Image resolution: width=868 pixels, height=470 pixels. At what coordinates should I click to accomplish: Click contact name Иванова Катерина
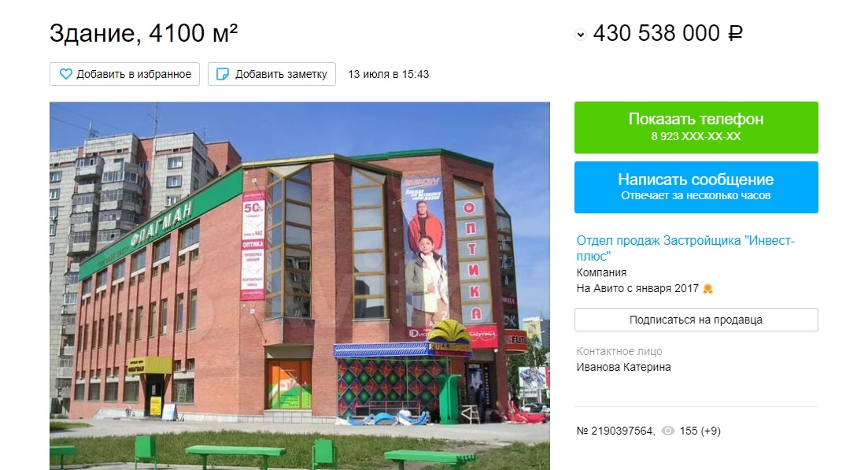[623, 367]
